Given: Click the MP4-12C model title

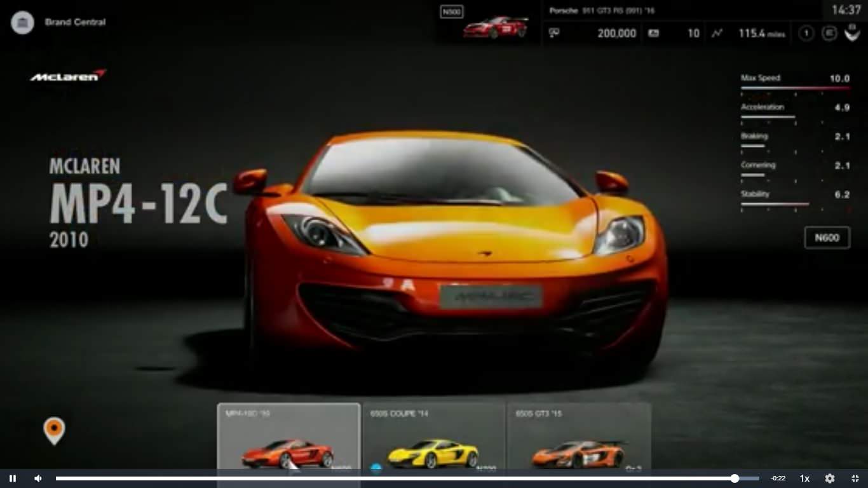Looking at the screenshot, I should 139,203.
